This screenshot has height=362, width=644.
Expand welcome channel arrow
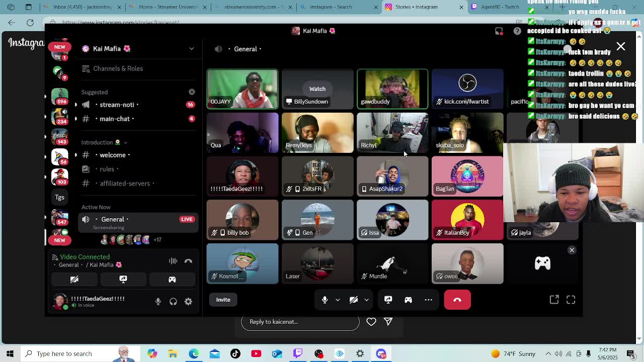click(x=76, y=155)
